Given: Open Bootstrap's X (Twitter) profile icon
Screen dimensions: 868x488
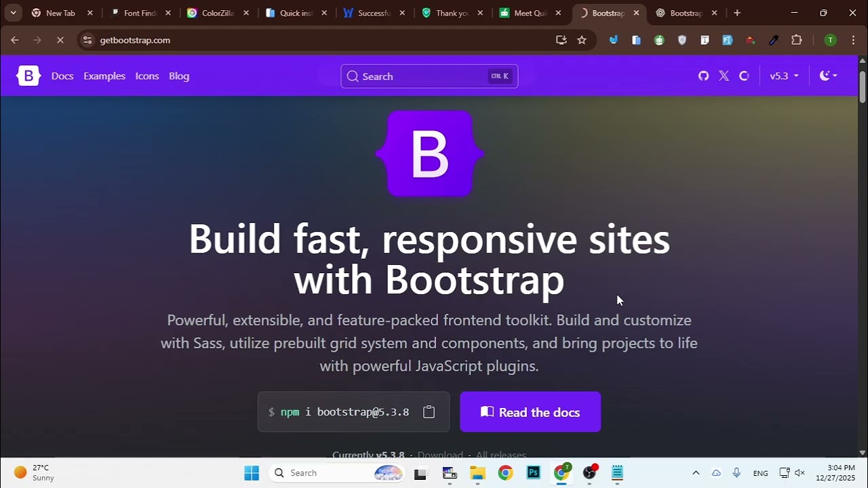Looking at the screenshot, I should point(724,76).
